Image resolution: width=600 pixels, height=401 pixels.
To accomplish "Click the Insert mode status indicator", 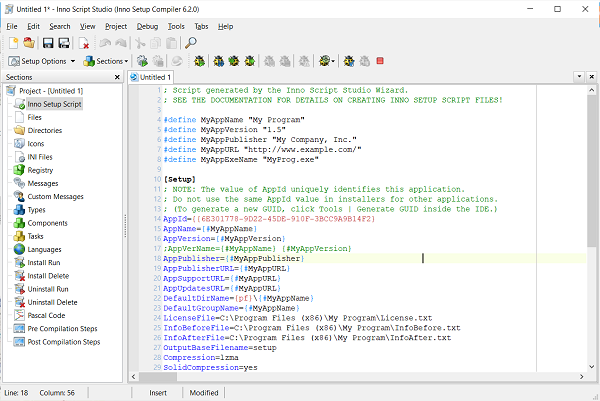I will [x=158, y=393].
